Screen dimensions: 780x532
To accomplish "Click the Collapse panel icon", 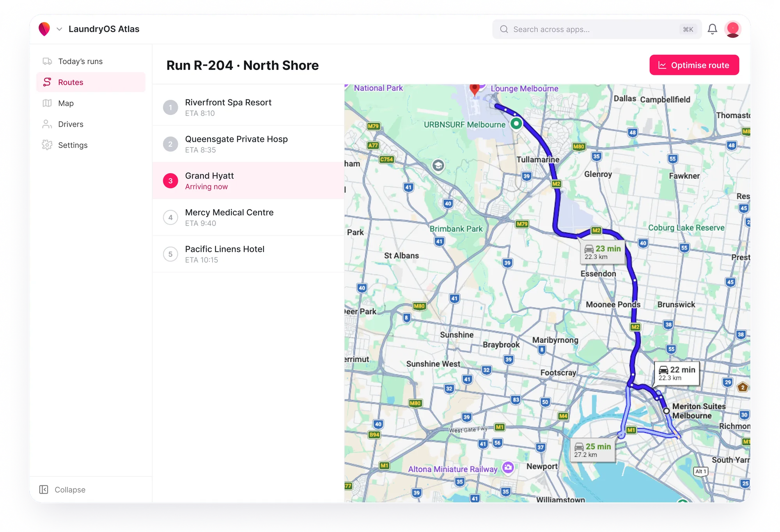I will point(44,489).
